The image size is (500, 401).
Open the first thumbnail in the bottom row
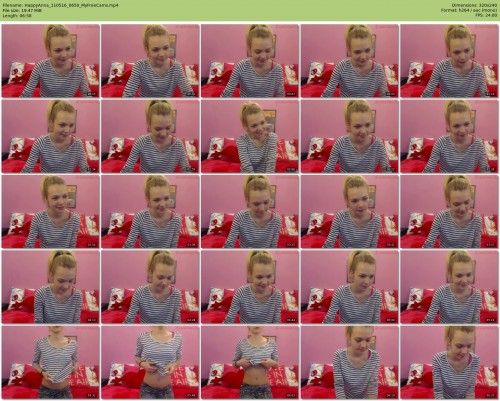click(51, 362)
